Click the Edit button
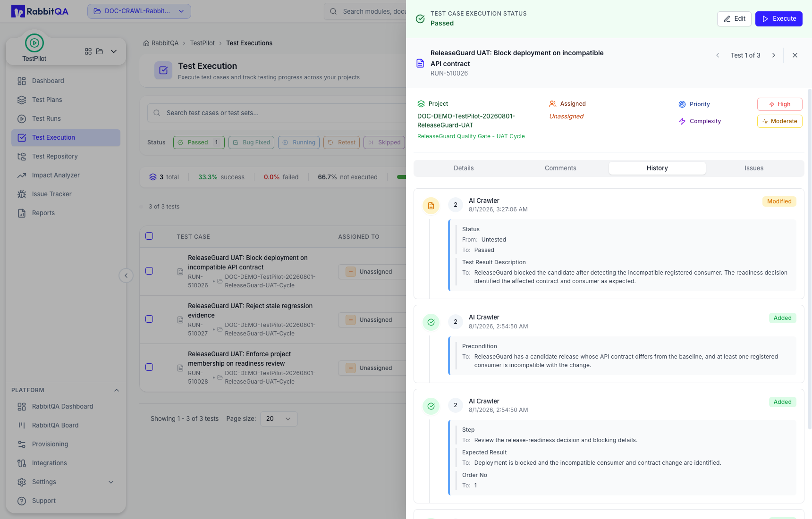Image resolution: width=812 pixels, height=519 pixels. pyautogui.click(x=734, y=19)
